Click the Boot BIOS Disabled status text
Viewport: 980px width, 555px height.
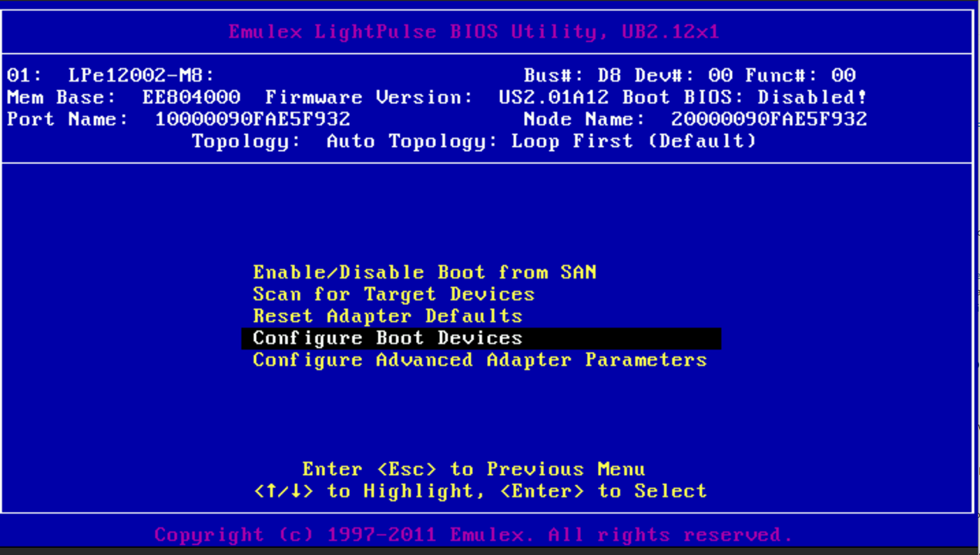pos(812,98)
